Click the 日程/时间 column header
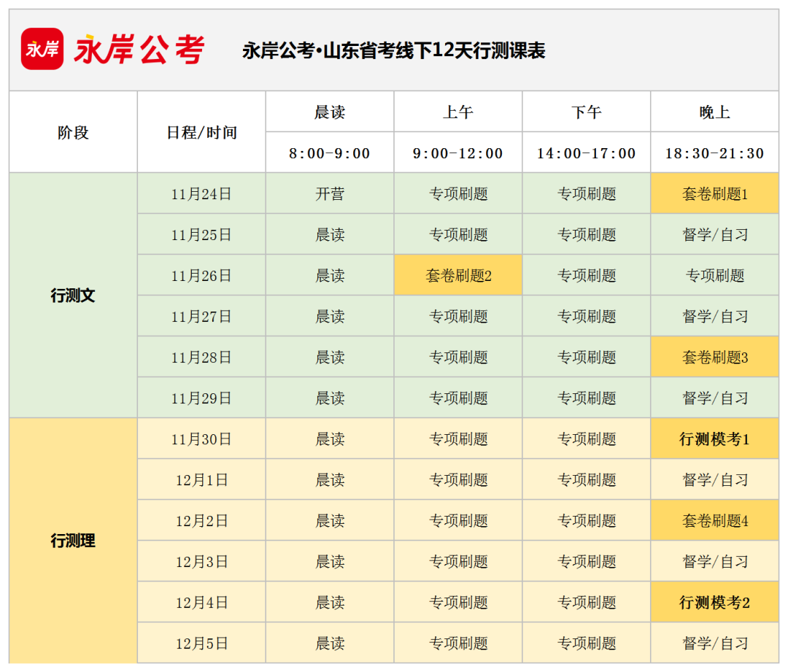 coord(201,132)
